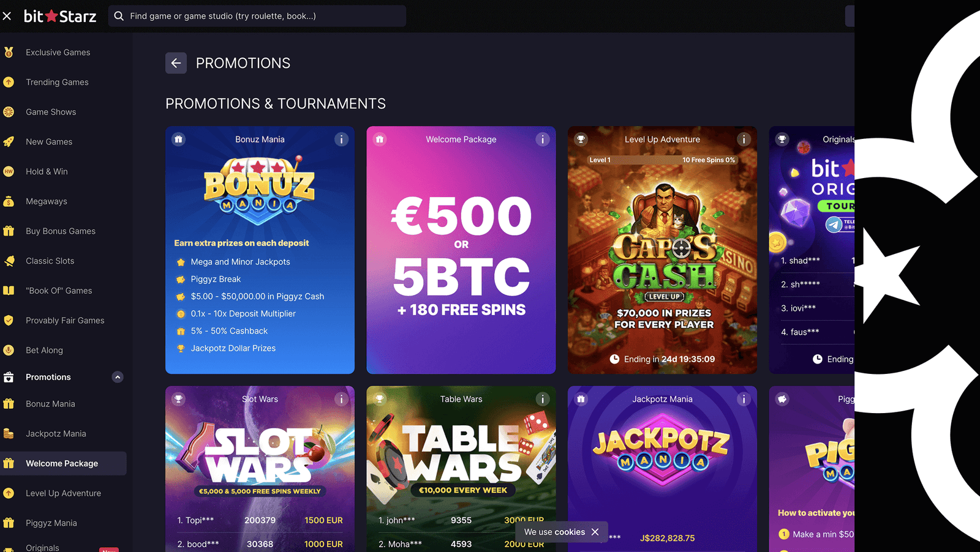The width and height of the screenshot is (980, 552).
Task: Focus the game search field
Action: 257,17
